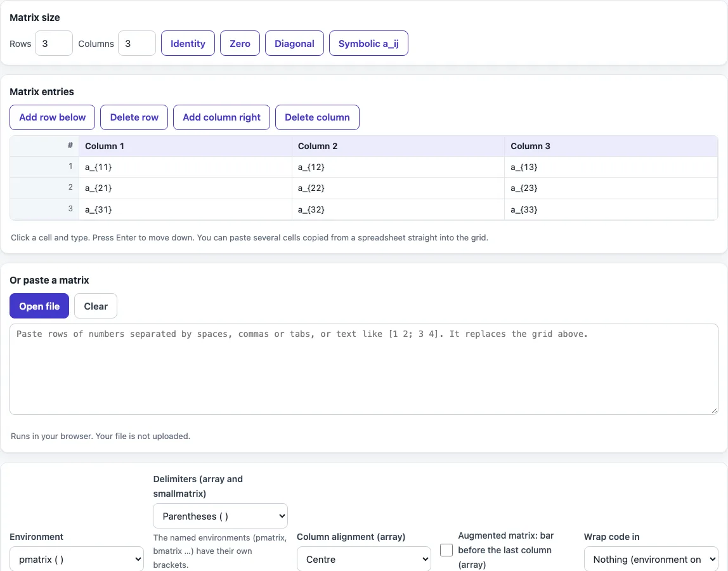Image resolution: width=728 pixels, height=571 pixels.
Task: Click row number 2 header
Action: click(x=44, y=188)
